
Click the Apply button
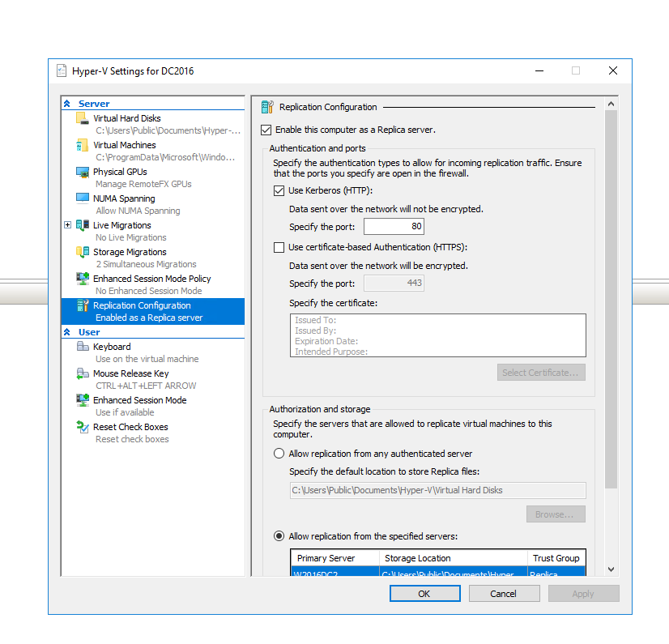(x=584, y=594)
